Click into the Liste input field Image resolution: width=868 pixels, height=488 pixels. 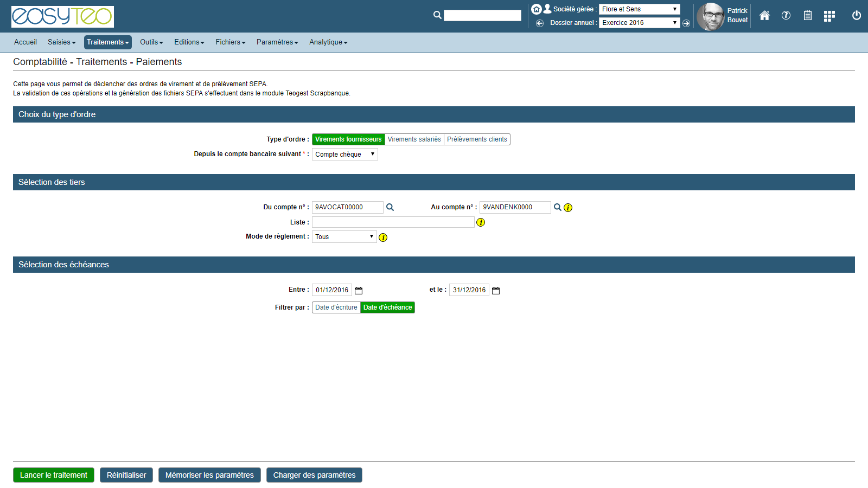pos(393,222)
